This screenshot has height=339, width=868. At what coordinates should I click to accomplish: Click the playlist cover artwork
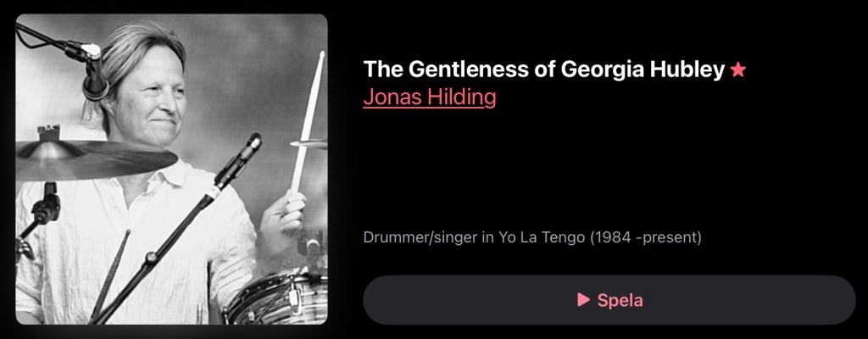click(171, 169)
